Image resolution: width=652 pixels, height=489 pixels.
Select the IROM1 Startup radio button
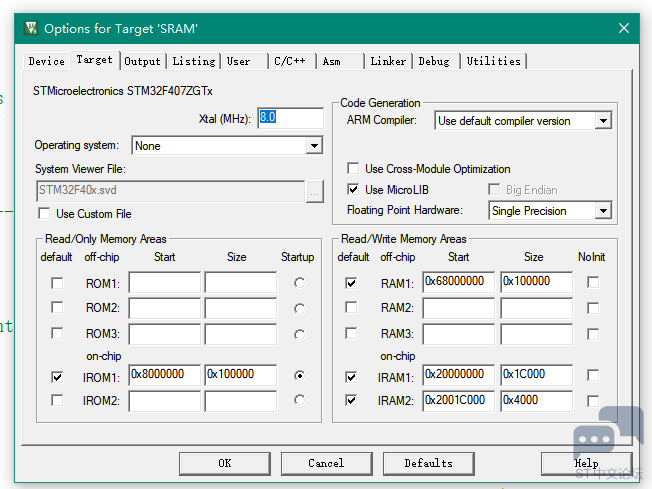tap(299, 376)
